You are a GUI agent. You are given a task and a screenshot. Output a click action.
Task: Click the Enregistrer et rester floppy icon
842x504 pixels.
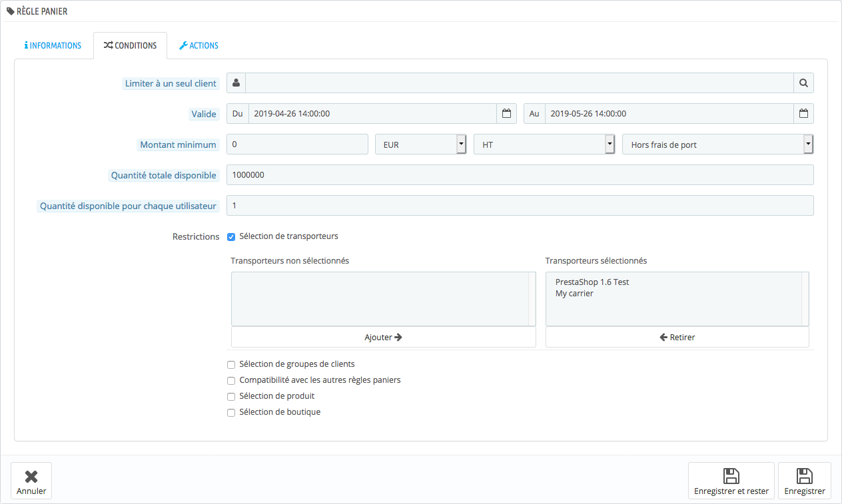[x=731, y=476]
